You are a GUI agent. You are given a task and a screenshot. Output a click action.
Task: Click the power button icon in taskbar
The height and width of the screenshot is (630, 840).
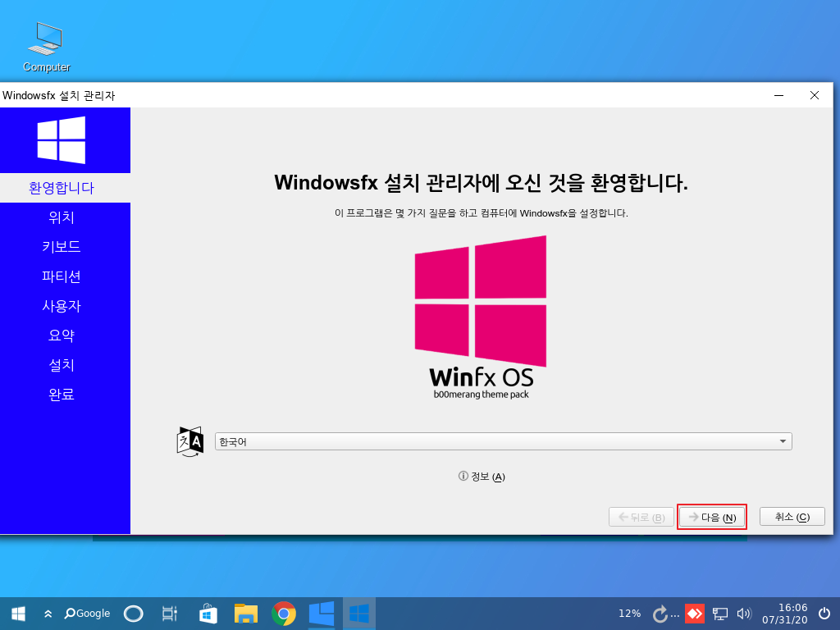click(824, 614)
